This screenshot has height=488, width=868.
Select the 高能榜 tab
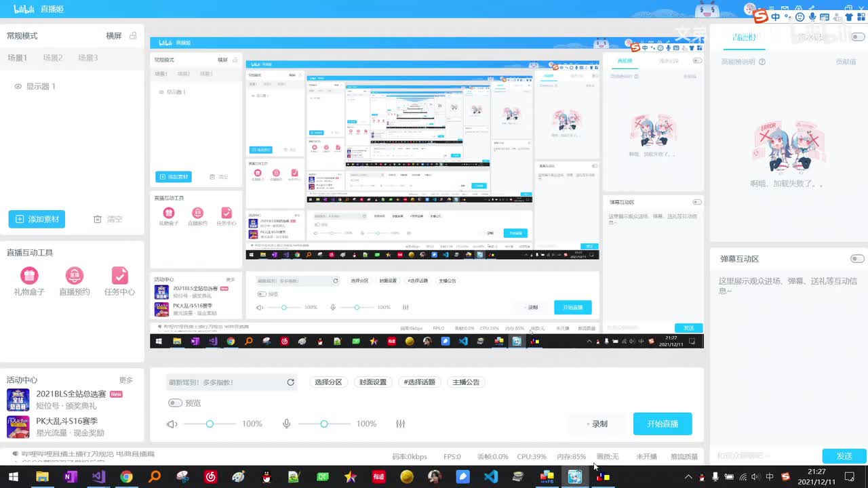coord(744,37)
